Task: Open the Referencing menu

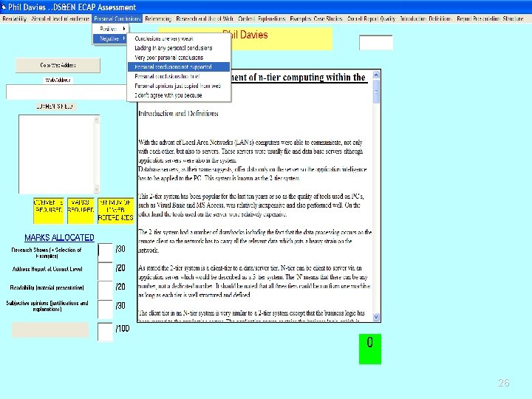Action: [x=158, y=18]
